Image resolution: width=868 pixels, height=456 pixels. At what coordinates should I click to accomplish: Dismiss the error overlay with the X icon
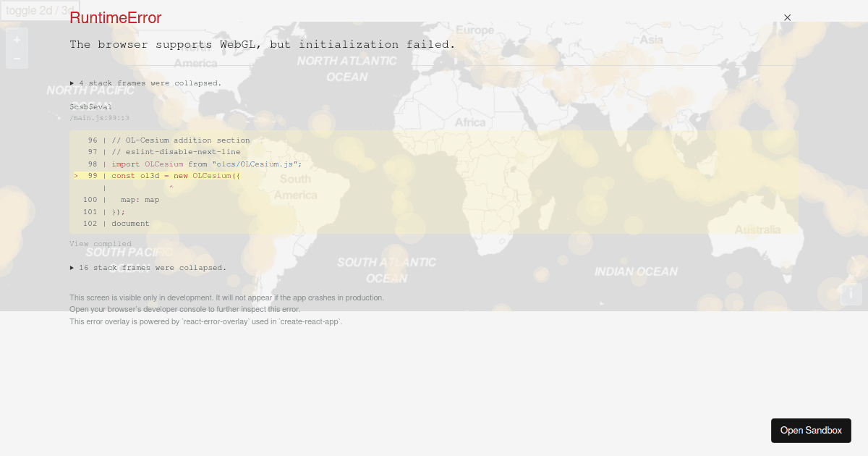coord(787,17)
